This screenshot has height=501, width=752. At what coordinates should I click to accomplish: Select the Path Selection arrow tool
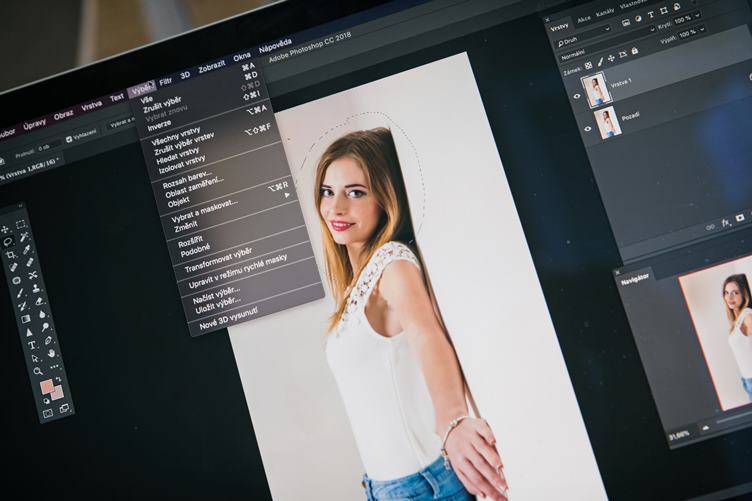click(x=35, y=358)
